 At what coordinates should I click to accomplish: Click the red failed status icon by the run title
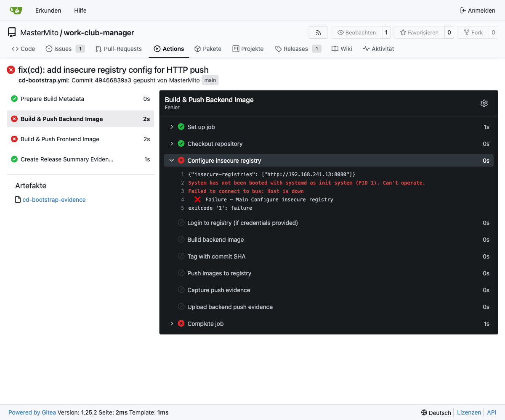coord(11,70)
